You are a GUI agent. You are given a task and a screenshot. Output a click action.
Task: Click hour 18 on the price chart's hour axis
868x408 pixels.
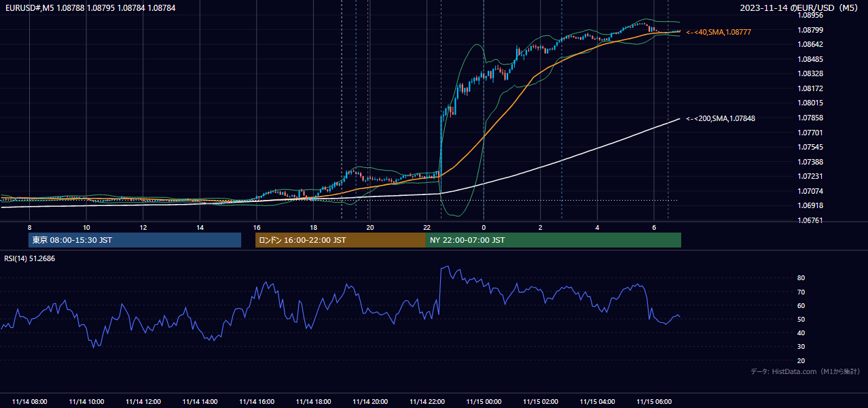tap(313, 227)
